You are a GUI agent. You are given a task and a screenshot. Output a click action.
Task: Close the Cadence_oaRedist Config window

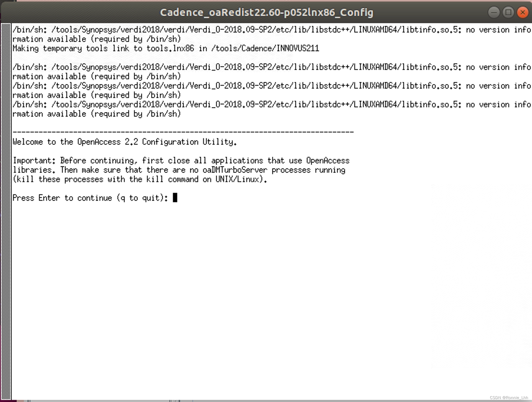coord(522,12)
